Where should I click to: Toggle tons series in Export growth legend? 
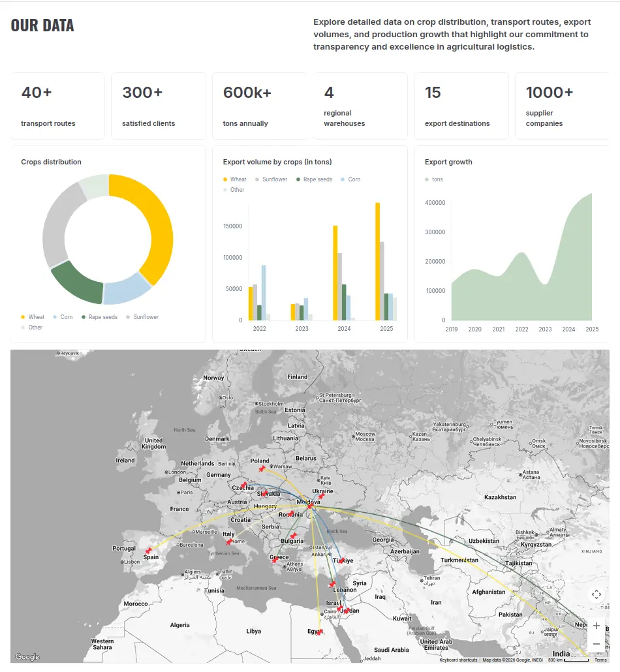[434, 179]
